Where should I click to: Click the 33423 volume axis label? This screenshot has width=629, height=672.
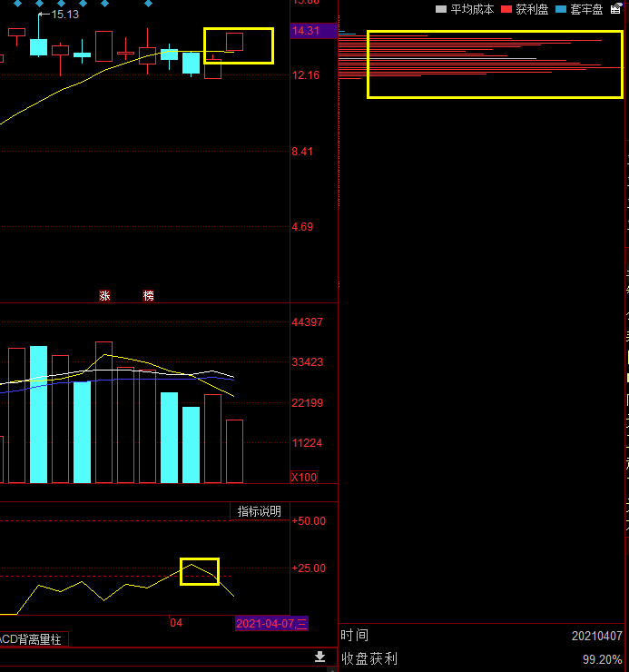coord(307,362)
